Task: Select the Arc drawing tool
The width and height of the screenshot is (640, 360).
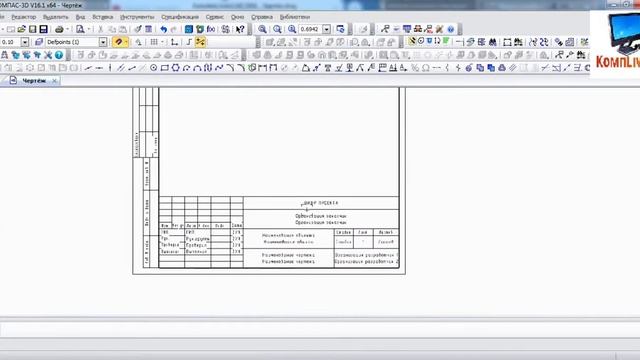Action: click(187, 68)
